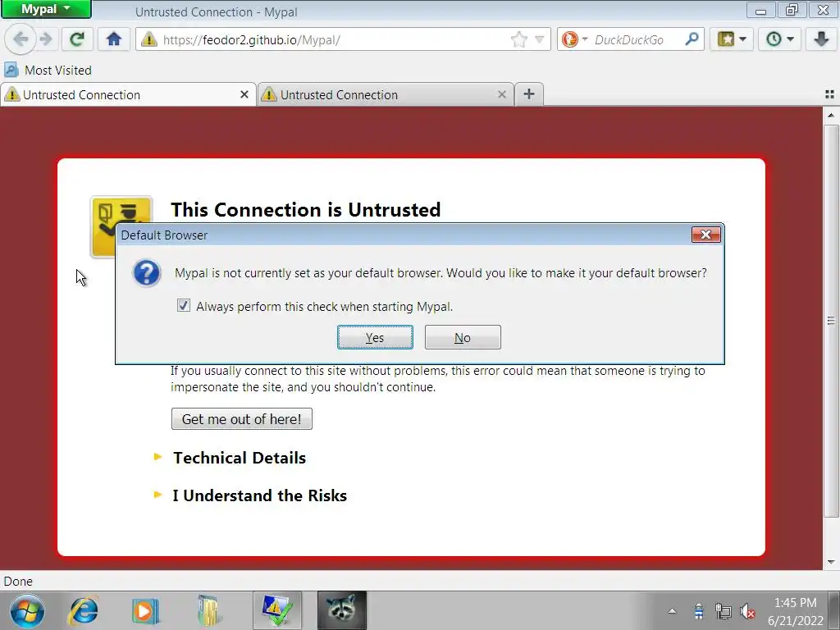Open the address bar history dropdown arrow
This screenshot has width=840, height=630.
pos(540,39)
